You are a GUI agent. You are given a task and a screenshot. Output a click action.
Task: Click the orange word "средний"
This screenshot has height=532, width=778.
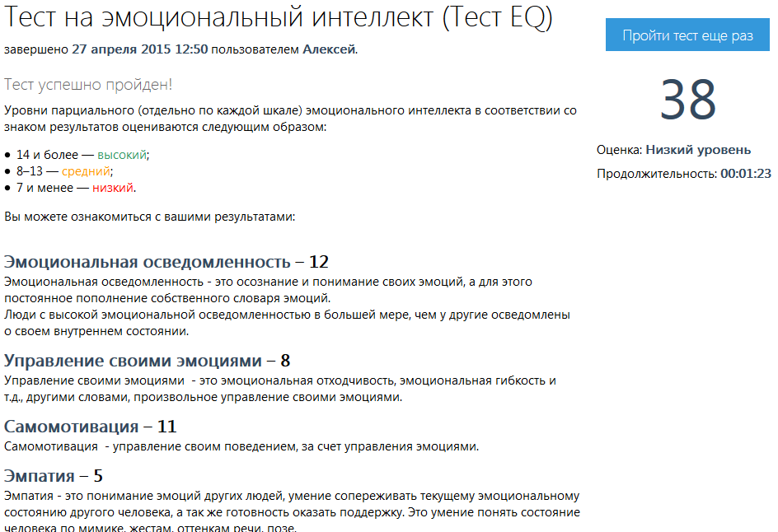86,171
